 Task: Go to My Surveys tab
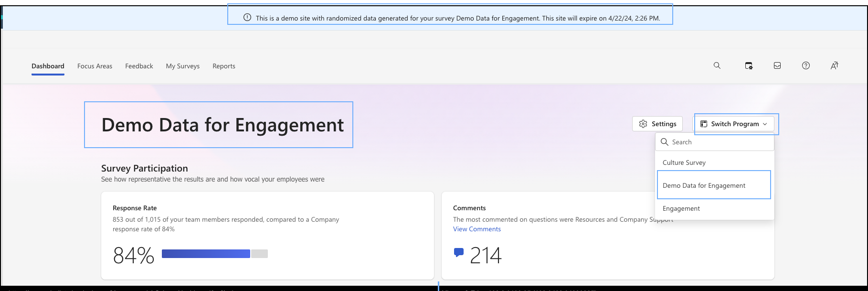(x=183, y=66)
